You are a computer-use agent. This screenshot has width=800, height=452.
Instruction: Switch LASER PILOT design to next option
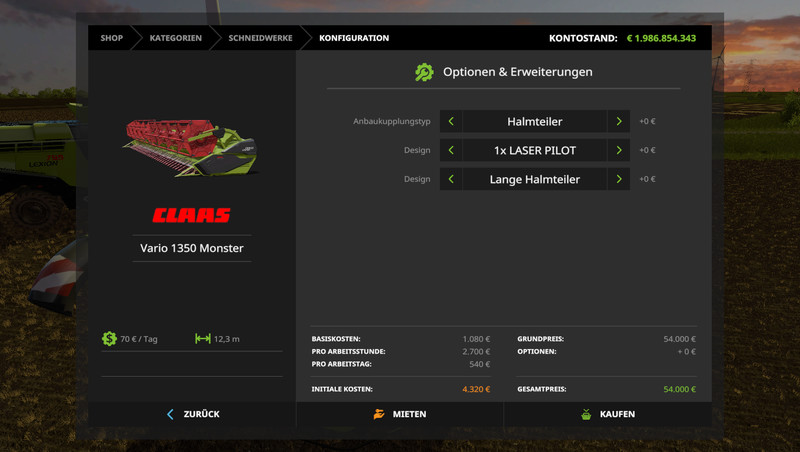(619, 150)
